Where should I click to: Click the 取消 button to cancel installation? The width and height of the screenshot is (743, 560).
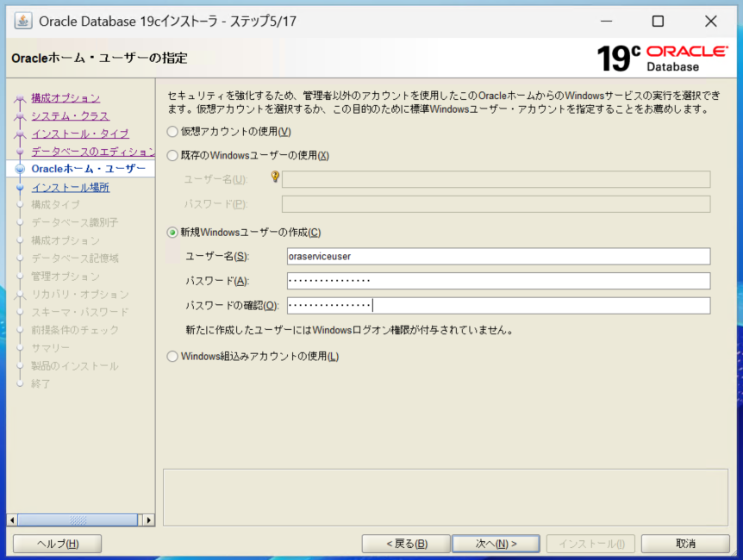[685, 543]
